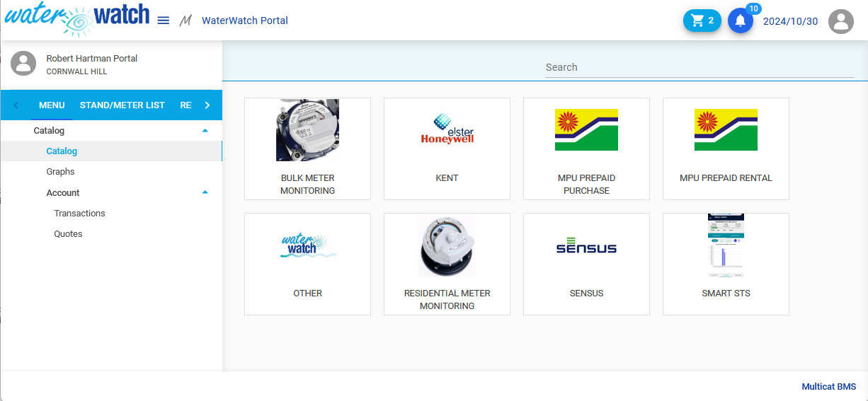Click the Search field
Image resolution: width=868 pixels, height=401 pixels.
pos(699,67)
